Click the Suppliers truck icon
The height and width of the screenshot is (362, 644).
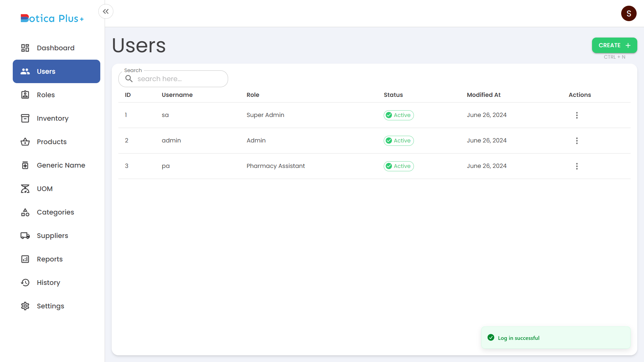click(x=25, y=236)
